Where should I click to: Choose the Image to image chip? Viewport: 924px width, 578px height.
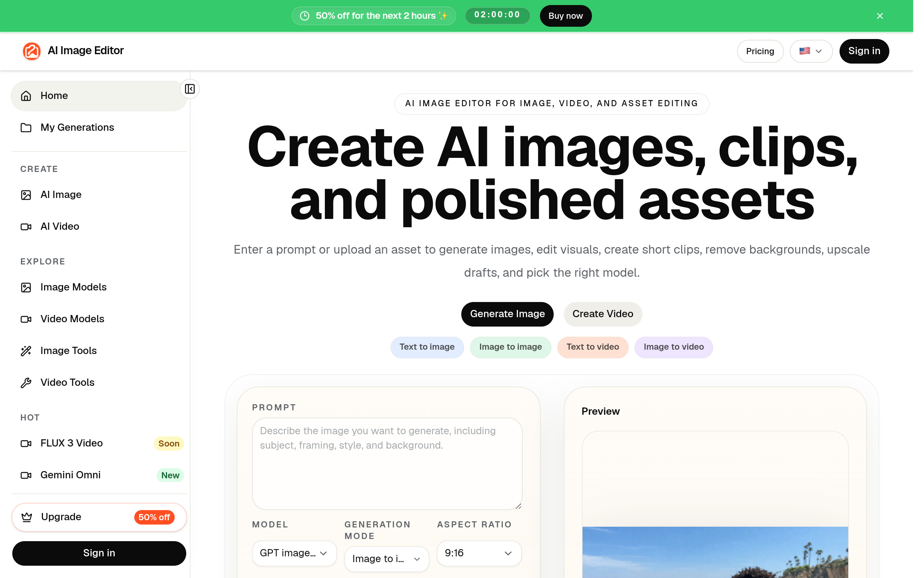pyautogui.click(x=510, y=347)
